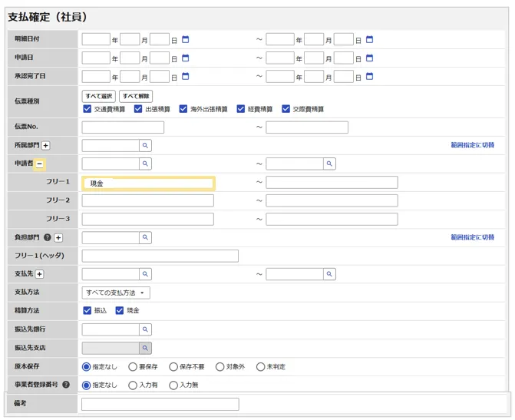
Task: Open the 支払方法 dropdown
Action: [116, 293]
